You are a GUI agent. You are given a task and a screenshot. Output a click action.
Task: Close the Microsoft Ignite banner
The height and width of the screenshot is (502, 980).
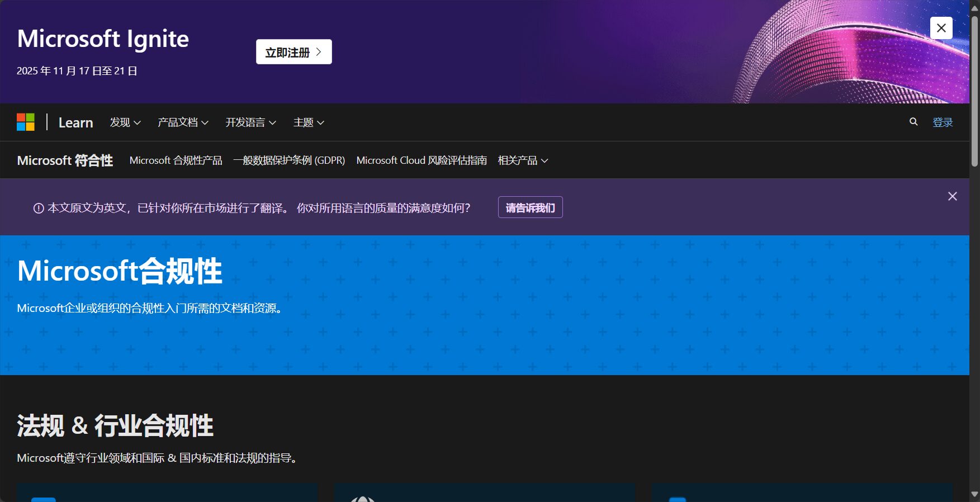[941, 28]
